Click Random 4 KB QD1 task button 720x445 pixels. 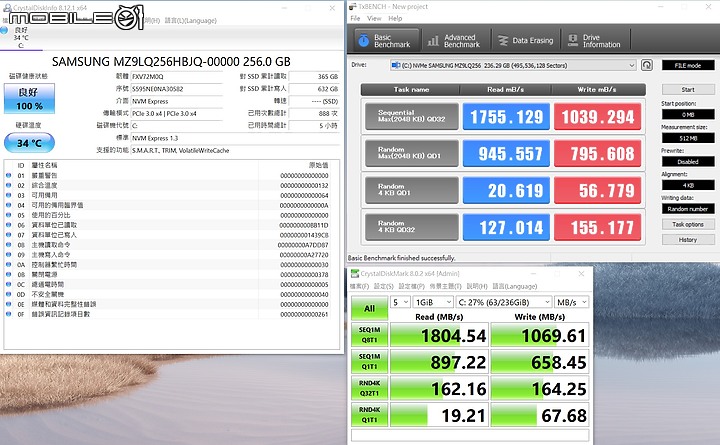(412, 190)
